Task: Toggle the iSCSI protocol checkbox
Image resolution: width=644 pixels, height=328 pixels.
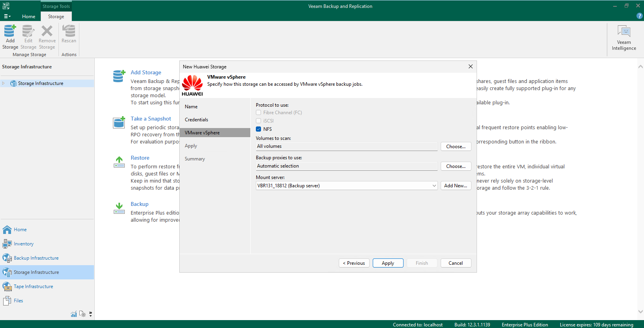Action: [x=258, y=121]
